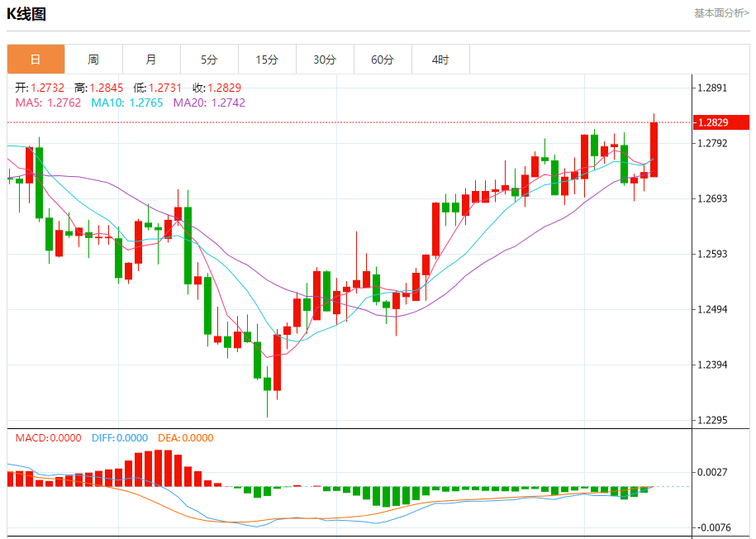
Task: Open the 30分 timeframe tab
Action: [325, 60]
